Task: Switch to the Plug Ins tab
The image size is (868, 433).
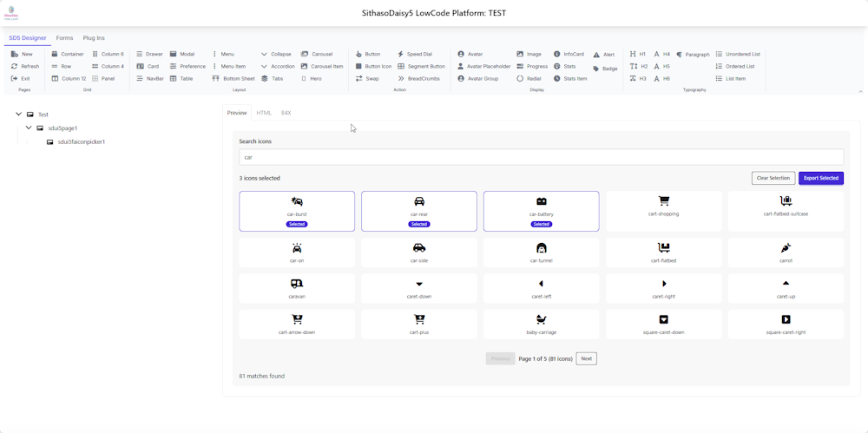Action: tap(94, 38)
